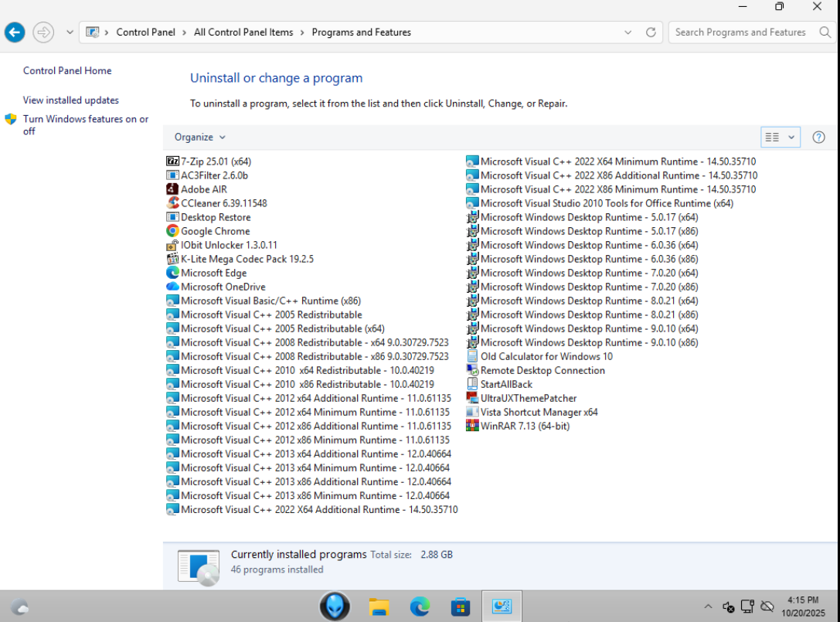Refresh the Programs and Features list
This screenshot has height=622, width=840.
tap(651, 32)
